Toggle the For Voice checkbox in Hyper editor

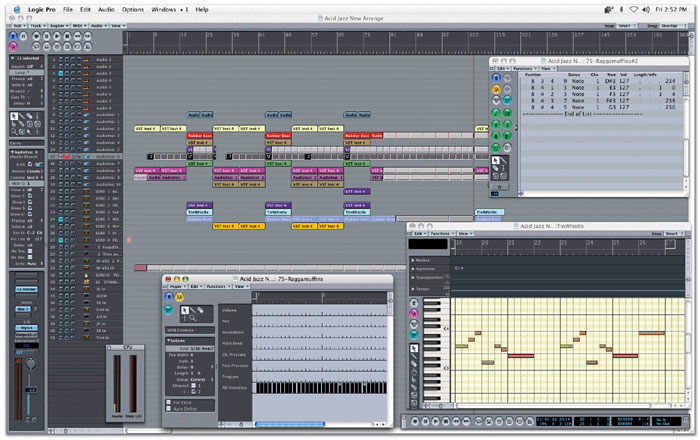[x=169, y=402]
